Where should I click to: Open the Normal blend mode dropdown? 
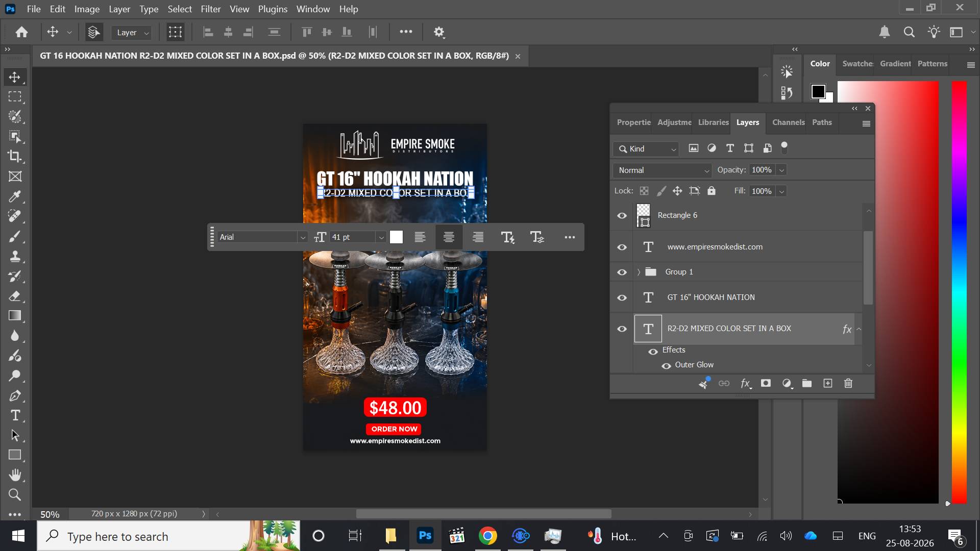[663, 170]
